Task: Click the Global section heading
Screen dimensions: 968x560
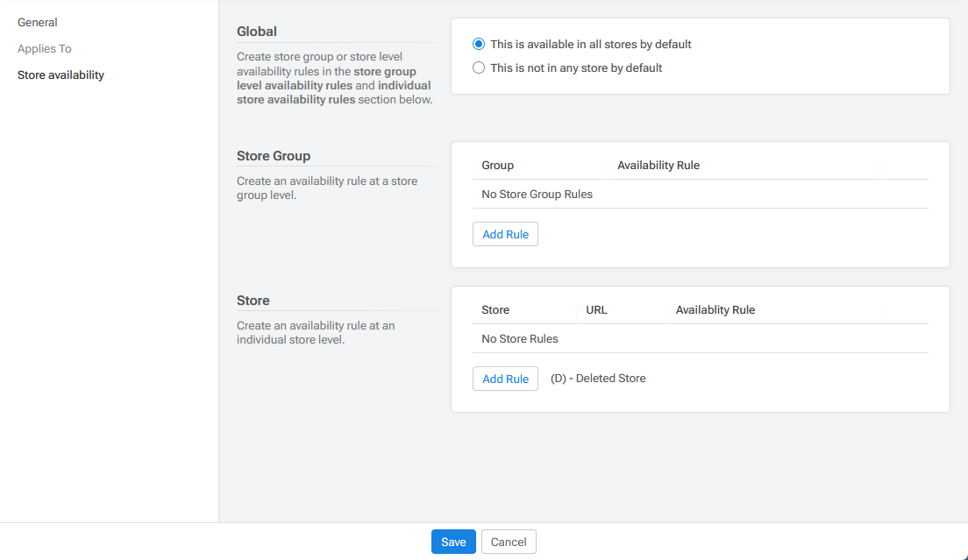Action: coord(257,32)
